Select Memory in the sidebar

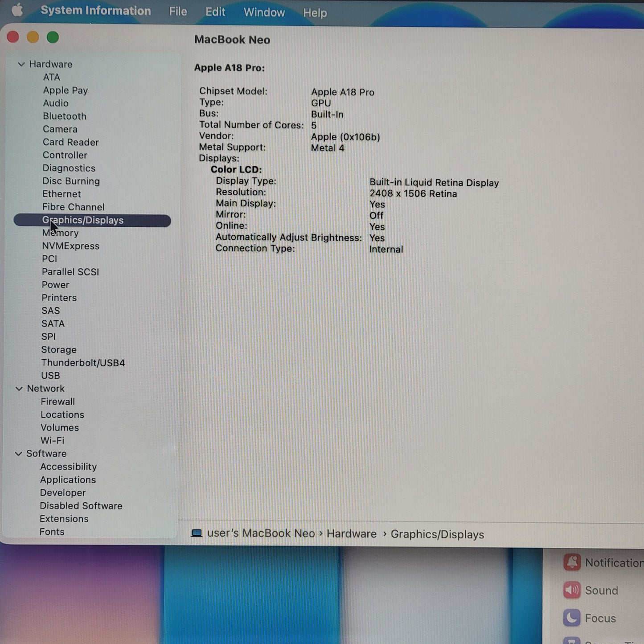(60, 233)
